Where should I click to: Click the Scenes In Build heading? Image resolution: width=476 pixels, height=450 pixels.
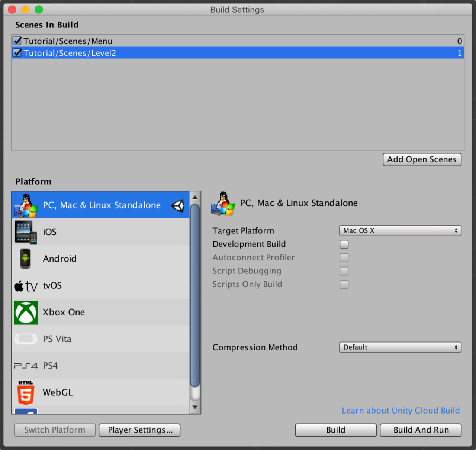click(x=47, y=25)
